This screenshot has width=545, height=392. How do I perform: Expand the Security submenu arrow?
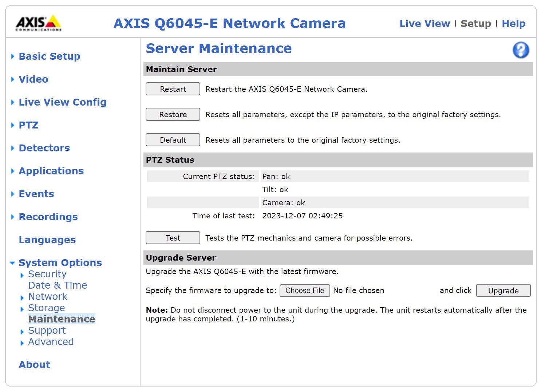[22, 275]
